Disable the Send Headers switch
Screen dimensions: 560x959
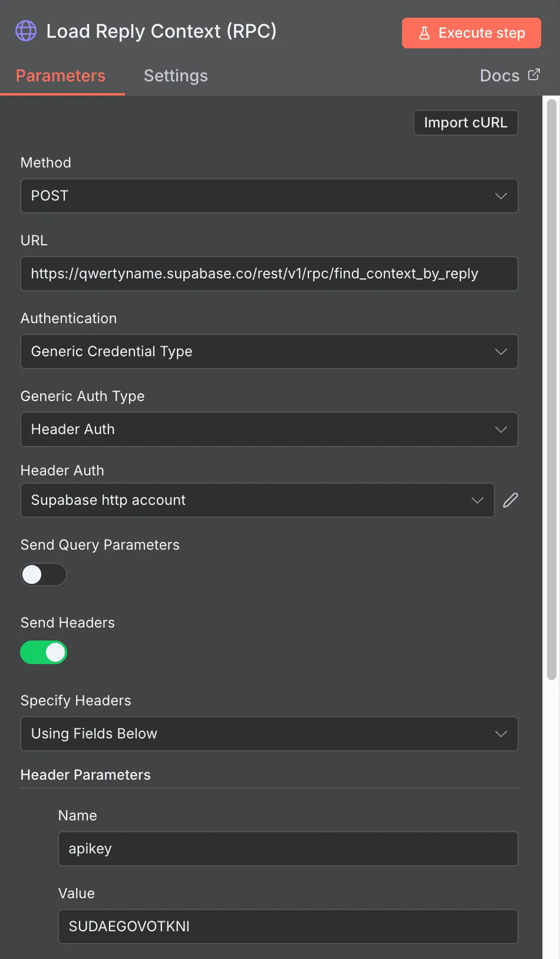pos(44,652)
